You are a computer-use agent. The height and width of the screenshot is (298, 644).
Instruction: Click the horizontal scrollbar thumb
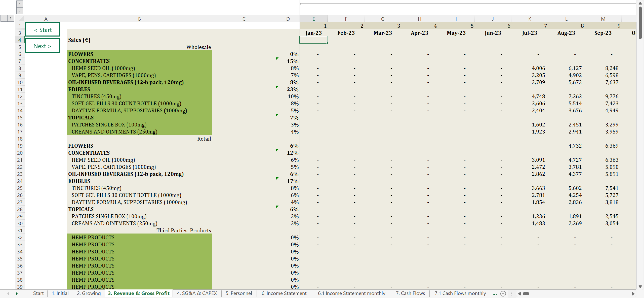pyautogui.click(x=526, y=293)
